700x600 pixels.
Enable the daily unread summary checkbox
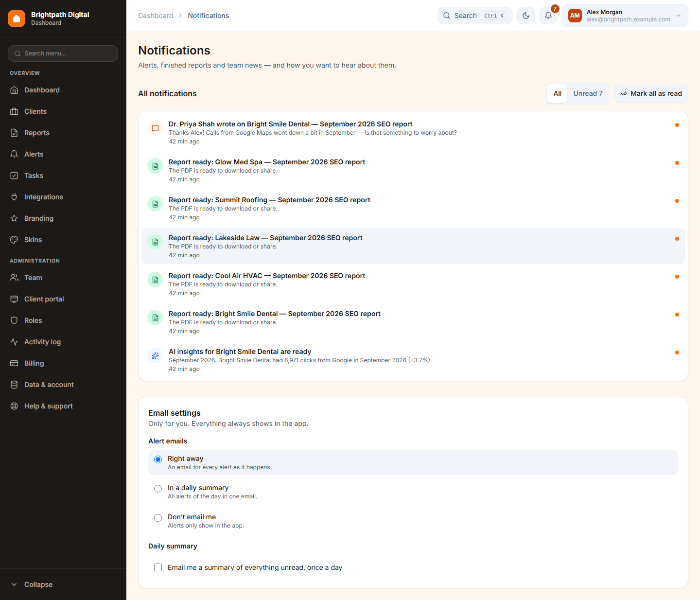pos(158,567)
